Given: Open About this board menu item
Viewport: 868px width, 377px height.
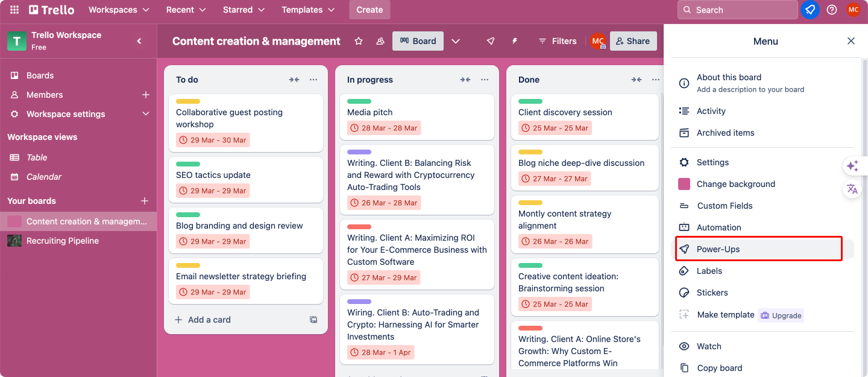Looking at the screenshot, I should point(763,83).
